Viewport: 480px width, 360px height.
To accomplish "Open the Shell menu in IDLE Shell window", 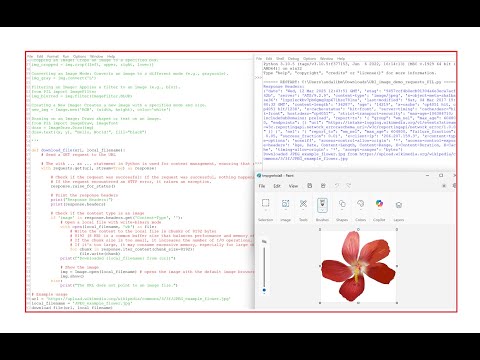I will [280, 59].
